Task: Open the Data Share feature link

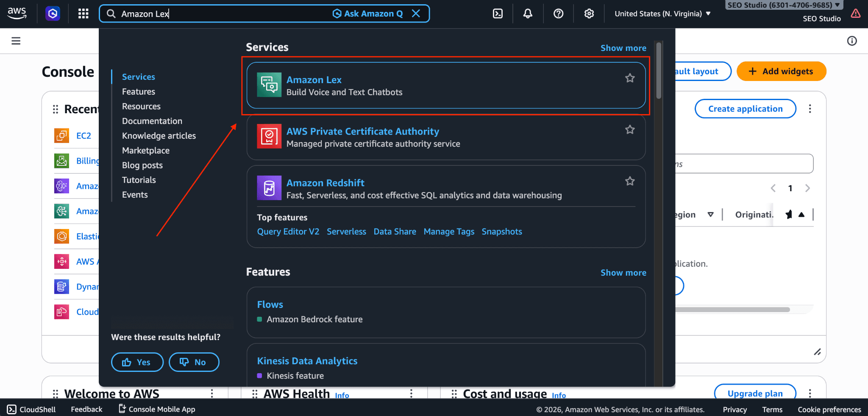Action: coord(395,232)
